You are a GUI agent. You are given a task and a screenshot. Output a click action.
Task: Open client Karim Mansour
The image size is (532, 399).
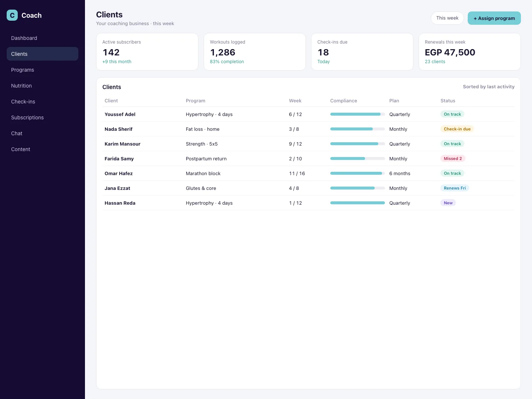[122, 144]
